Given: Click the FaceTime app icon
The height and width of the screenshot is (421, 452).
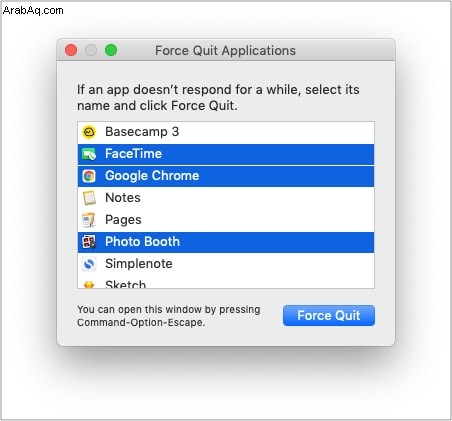Looking at the screenshot, I should (89, 154).
